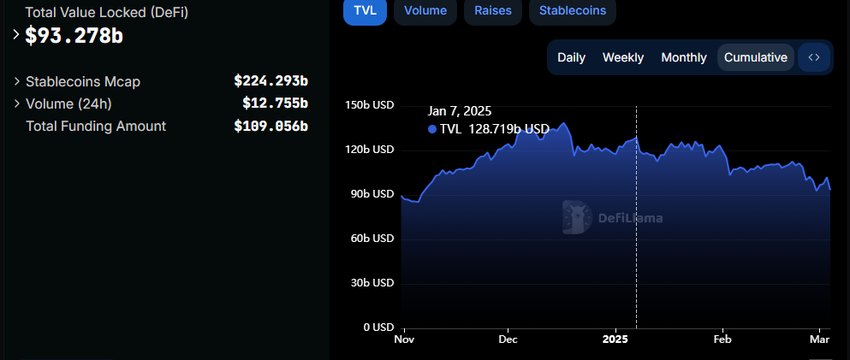Click the Jan 7, 2025 dashed marker line
Viewport: 850px width, 360px height.
point(636,217)
